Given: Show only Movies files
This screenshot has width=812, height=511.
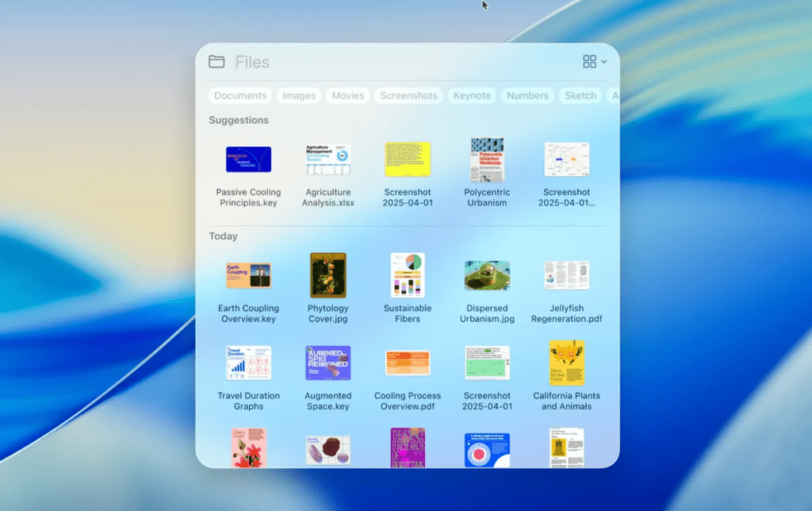Looking at the screenshot, I should 348,95.
